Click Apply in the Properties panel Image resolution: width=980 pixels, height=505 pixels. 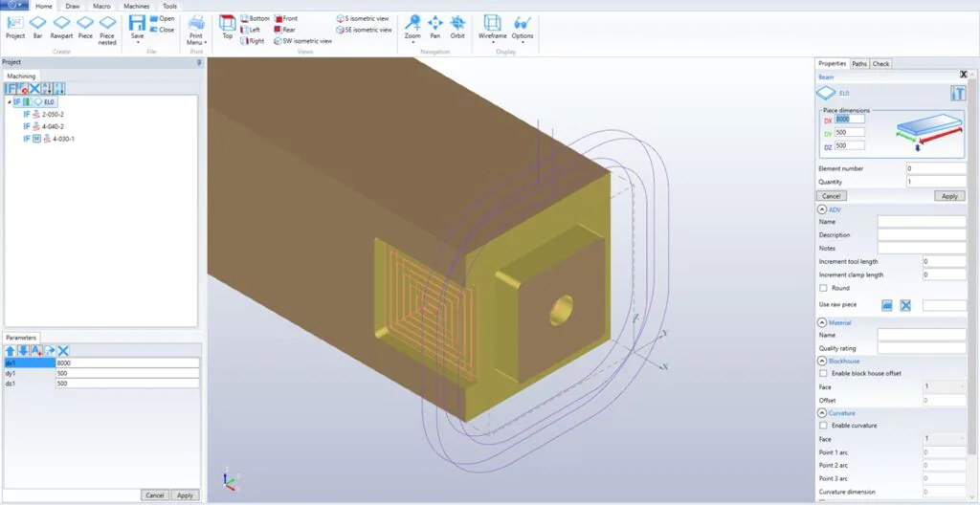point(949,195)
